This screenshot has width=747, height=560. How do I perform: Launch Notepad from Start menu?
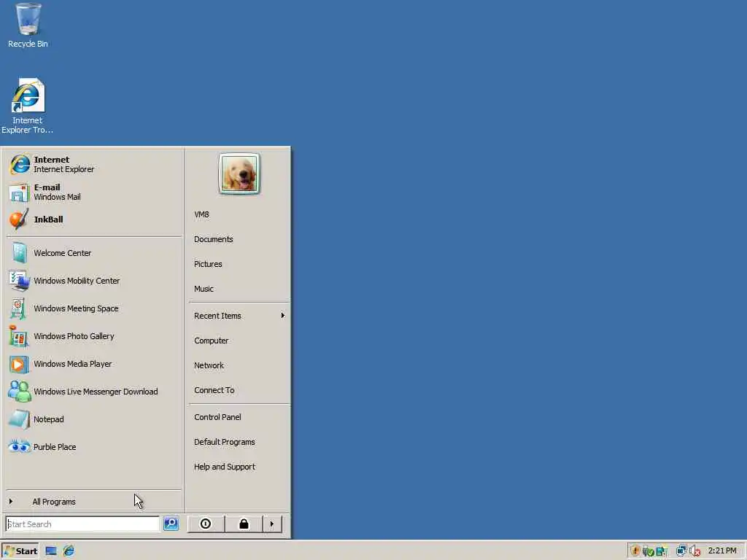[94, 419]
